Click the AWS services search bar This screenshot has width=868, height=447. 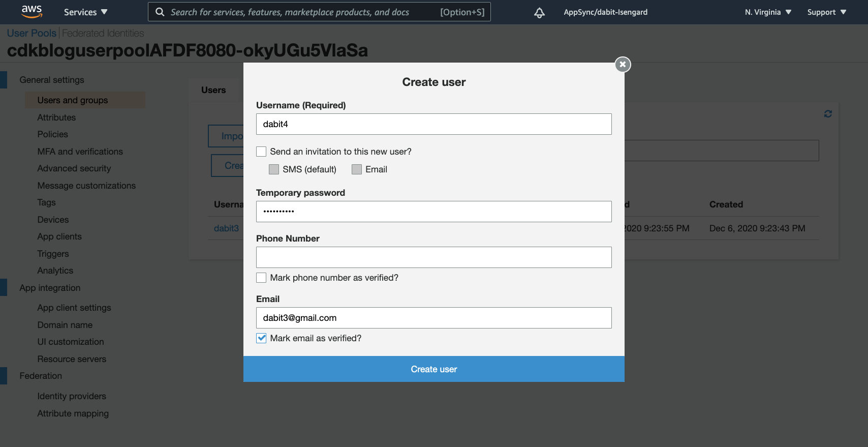(x=319, y=12)
